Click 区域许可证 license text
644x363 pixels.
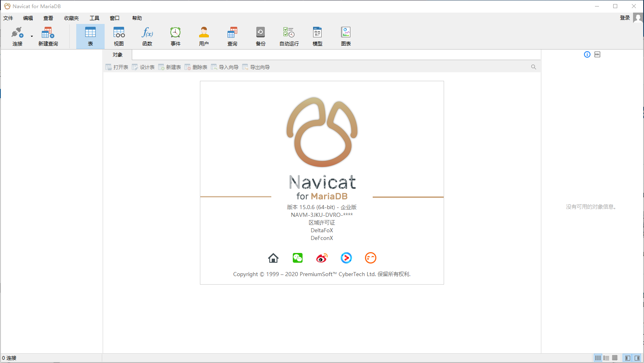click(x=322, y=223)
